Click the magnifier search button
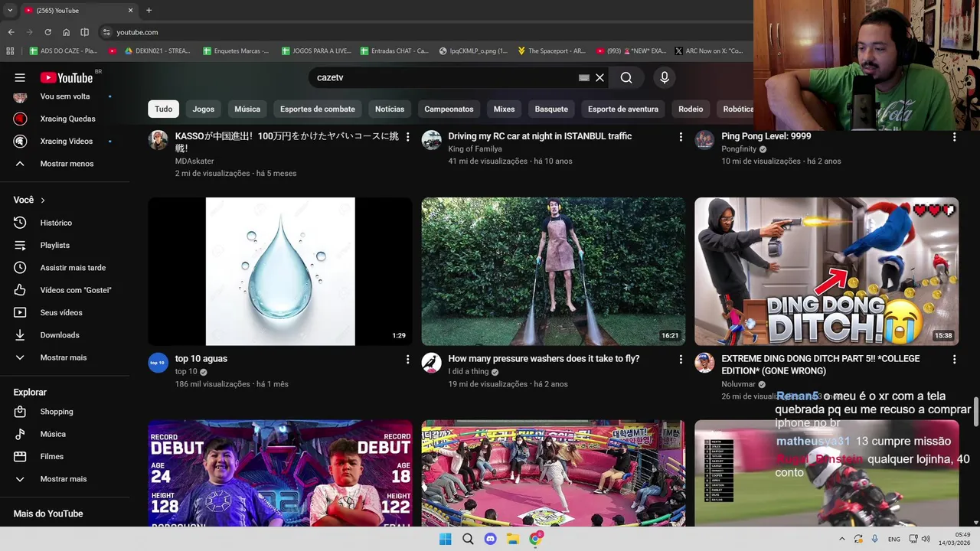 coord(626,77)
